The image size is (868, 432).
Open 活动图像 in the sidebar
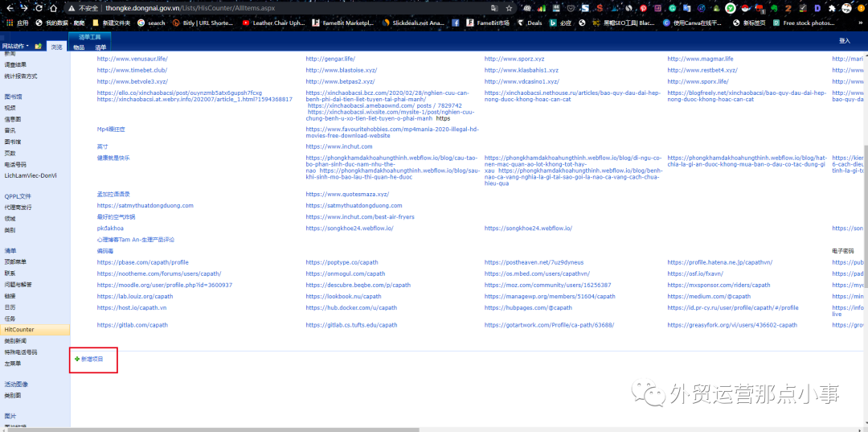click(16, 384)
